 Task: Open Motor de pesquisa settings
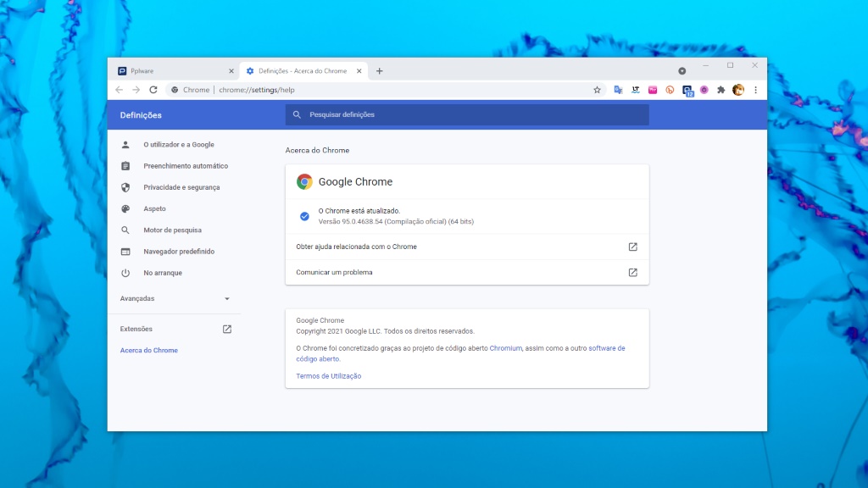coord(174,230)
